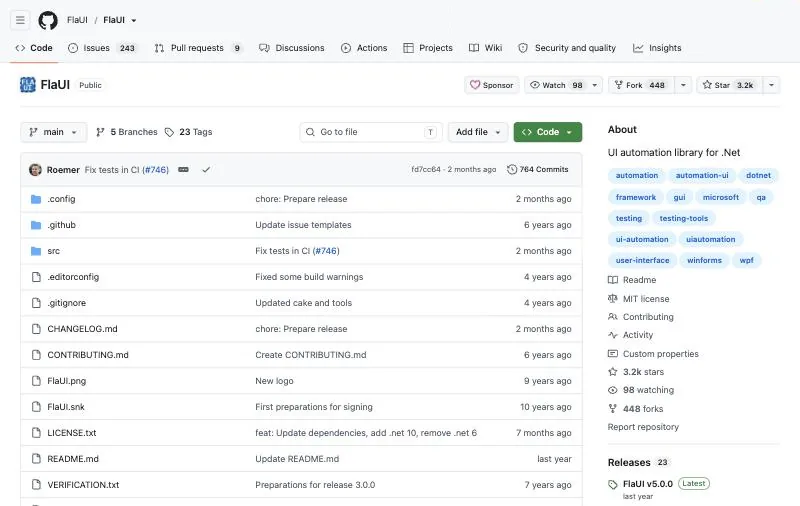Click the GitHub octocat logo
This screenshot has width=800, height=506.
coord(48,20)
